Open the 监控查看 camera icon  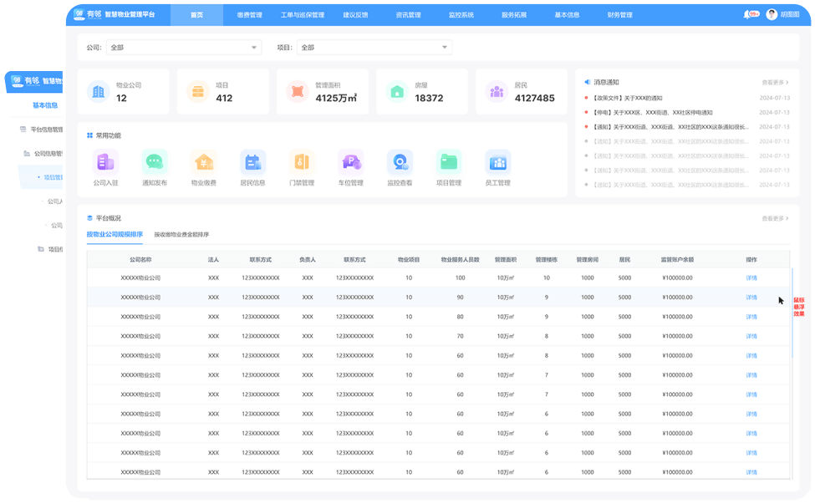point(400,162)
